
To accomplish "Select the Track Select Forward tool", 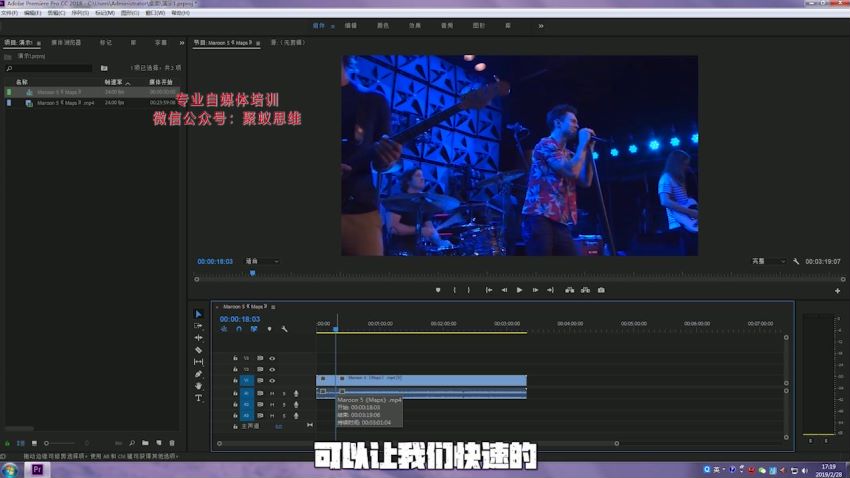I will pyautogui.click(x=198, y=326).
